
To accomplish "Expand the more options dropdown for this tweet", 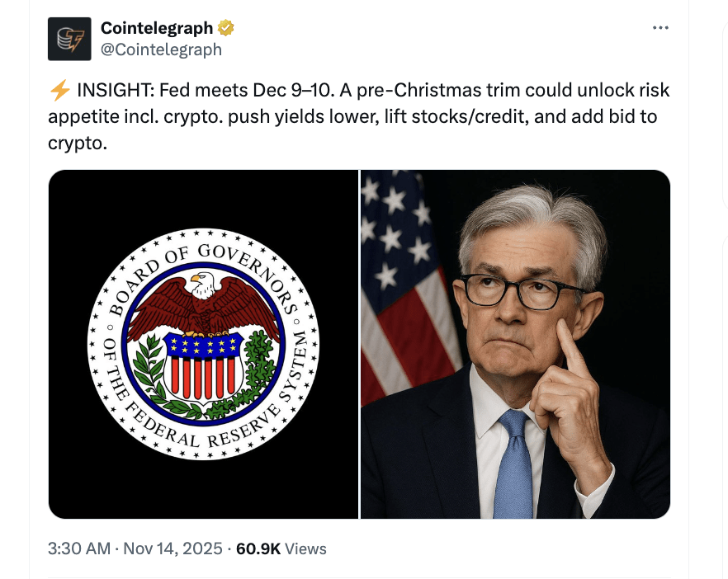I will pyautogui.click(x=659, y=26).
